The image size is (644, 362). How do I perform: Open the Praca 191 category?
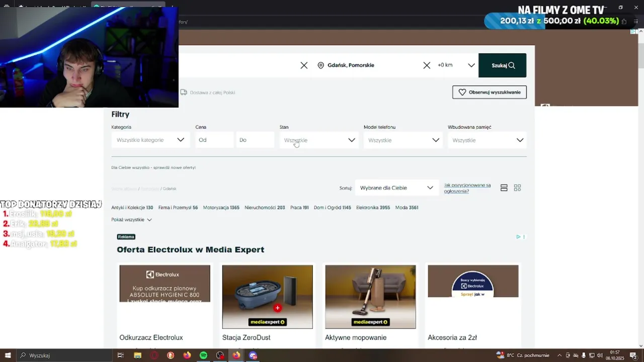click(x=299, y=208)
